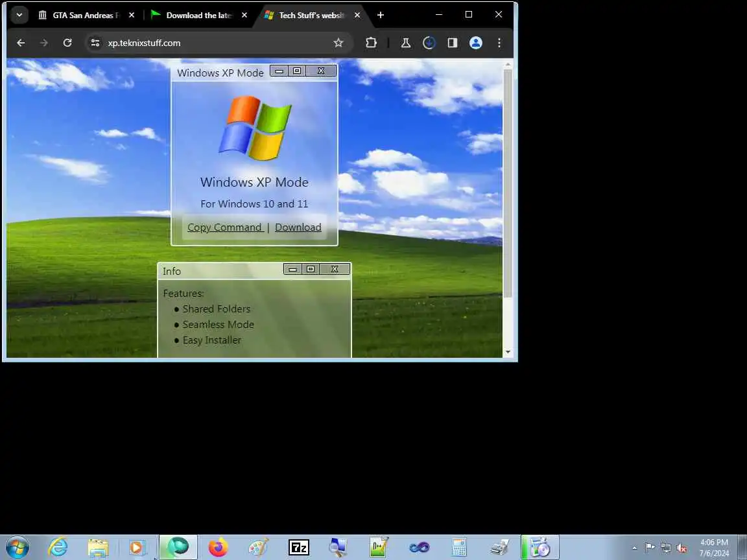
Task: Open Action Center flag tray icon
Action: [649, 548]
